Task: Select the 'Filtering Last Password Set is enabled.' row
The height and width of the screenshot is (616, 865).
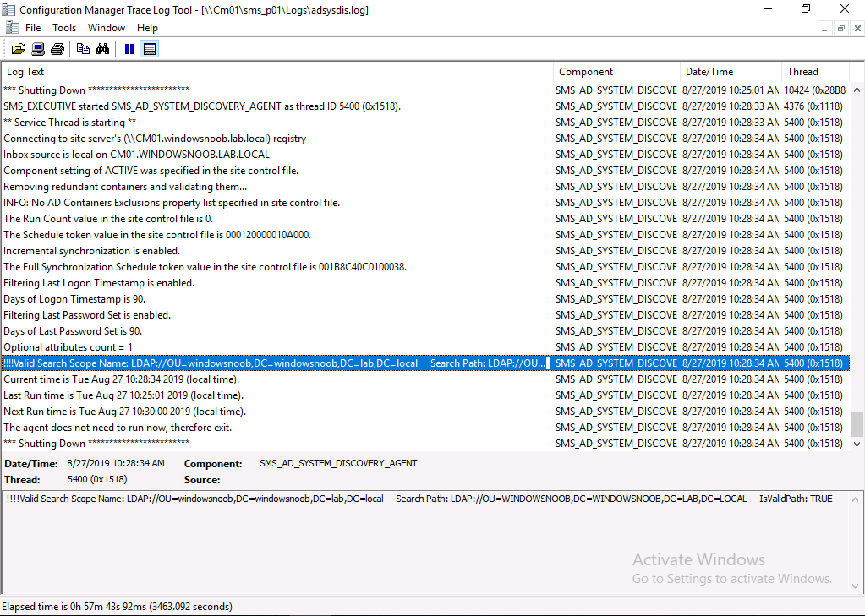Action: pyautogui.click(x=425, y=315)
